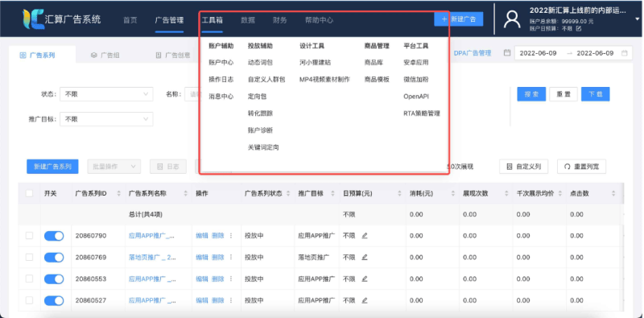Open the 推广目标 filter dropdown

tap(106, 119)
